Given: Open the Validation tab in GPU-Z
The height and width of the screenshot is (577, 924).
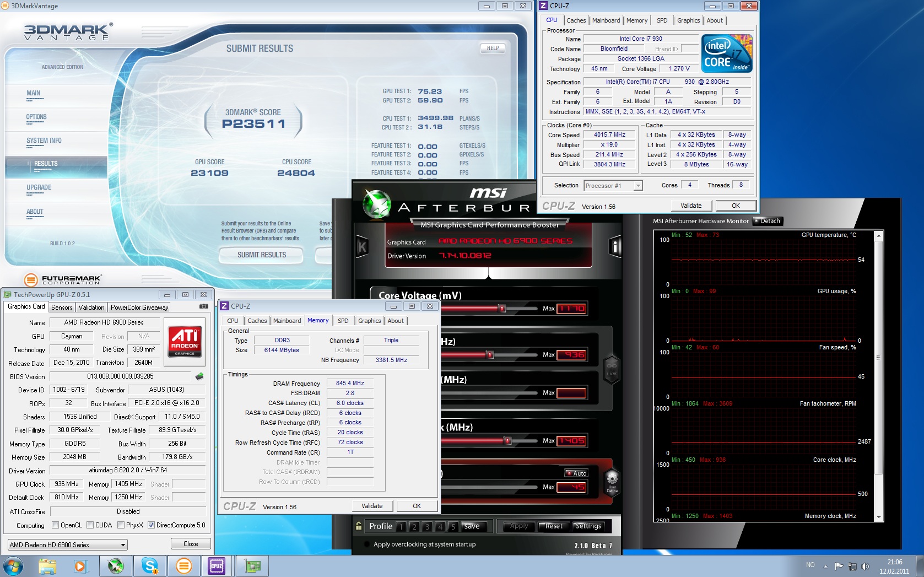Looking at the screenshot, I should (x=91, y=308).
